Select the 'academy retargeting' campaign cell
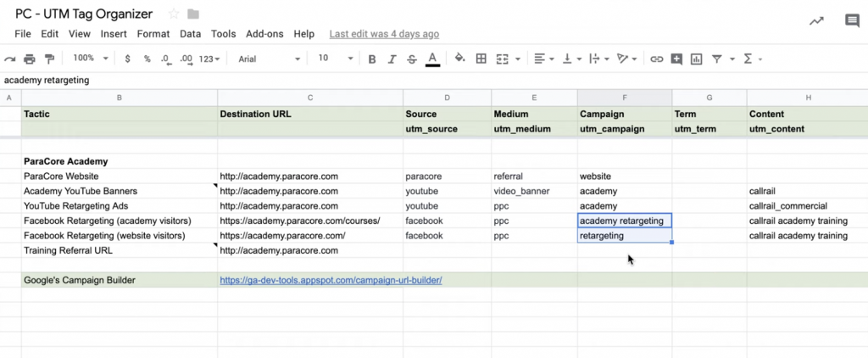 pyautogui.click(x=625, y=221)
